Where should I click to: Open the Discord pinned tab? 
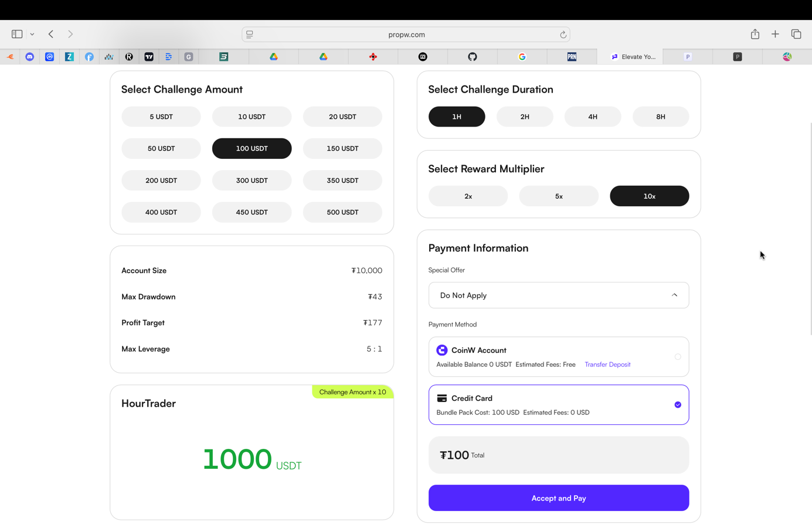pos(30,57)
